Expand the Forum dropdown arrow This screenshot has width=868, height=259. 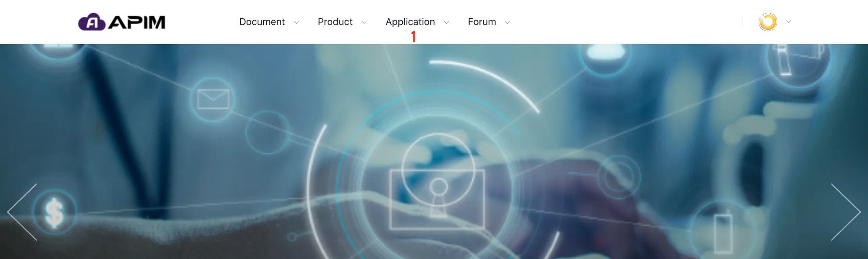tap(507, 22)
